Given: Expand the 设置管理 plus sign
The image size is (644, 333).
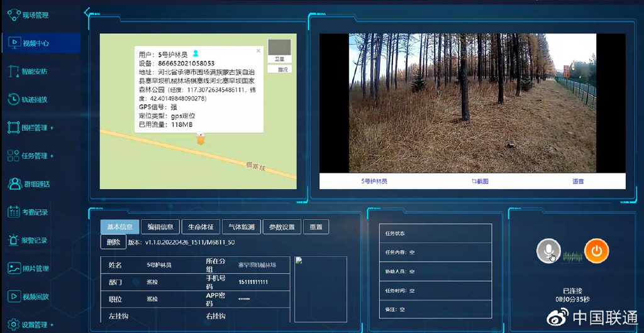Looking at the screenshot, I should point(52,325).
